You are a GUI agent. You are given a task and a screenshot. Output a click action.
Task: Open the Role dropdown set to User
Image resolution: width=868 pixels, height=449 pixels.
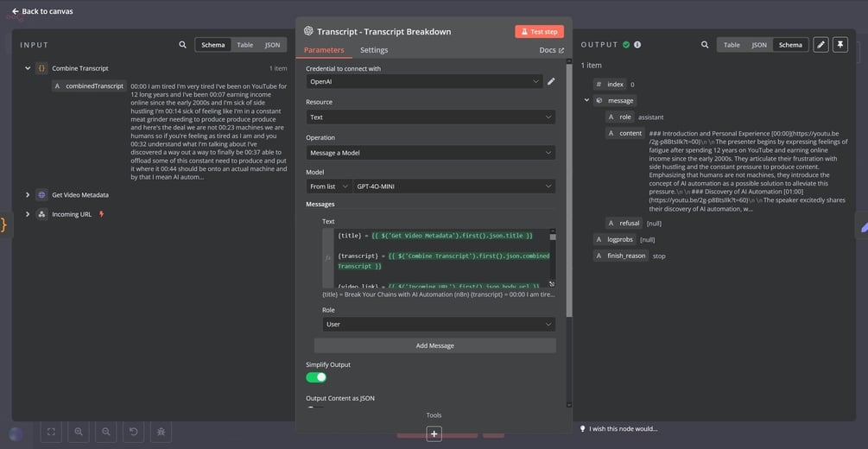(x=439, y=324)
